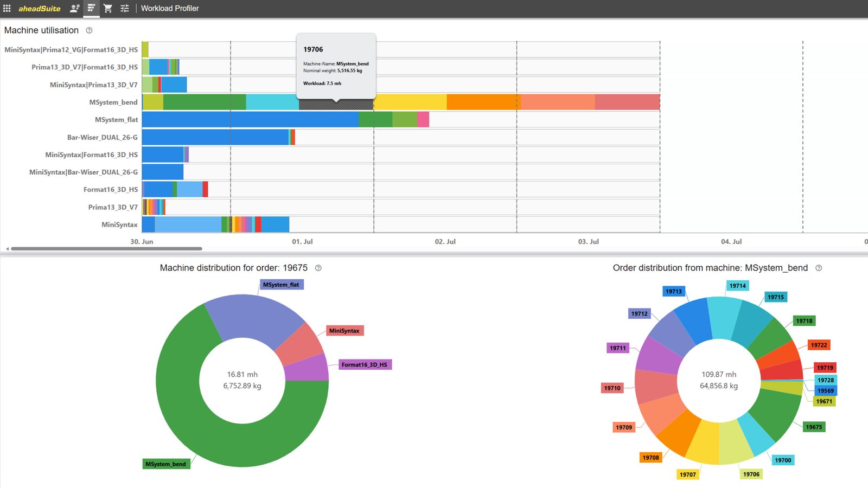The image size is (868, 488).
Task: Click order label 19706 in donut chart
Action: coord(751,474)
